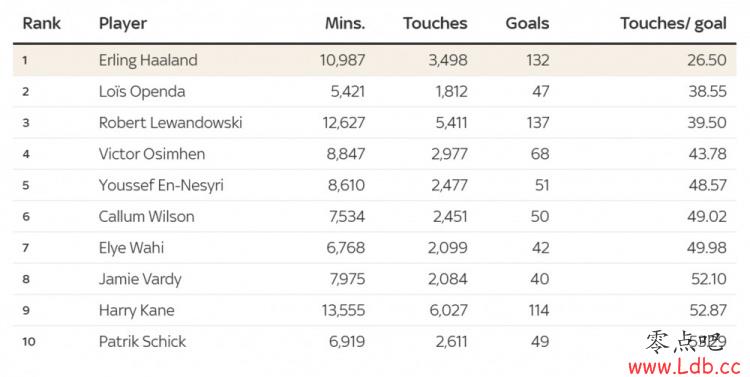Click the Touches/ goal column header
Image resolution: width=750 pixels, height=377 pixels.
tap(673, 24)
